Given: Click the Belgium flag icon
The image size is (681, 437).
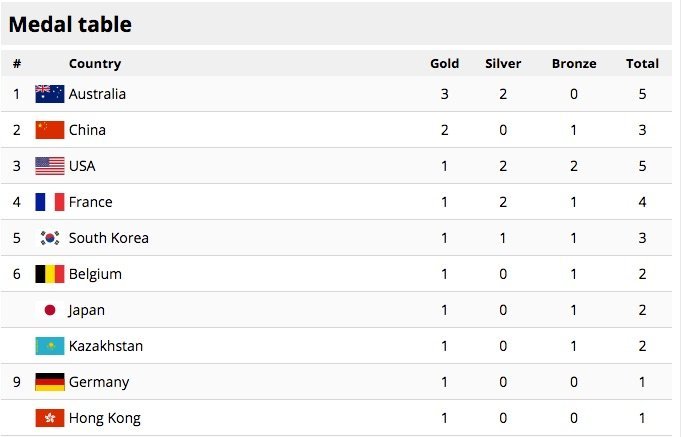Looking at the screenshot, I should click(50, 274).
